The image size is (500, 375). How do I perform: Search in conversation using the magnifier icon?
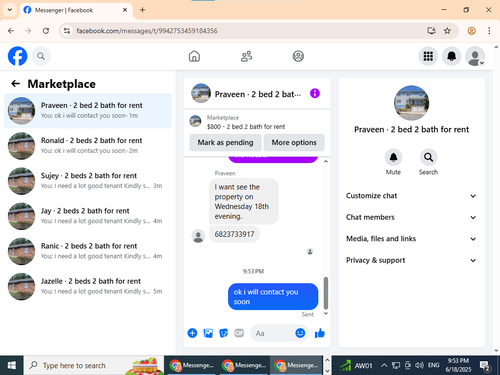tap(428, 157)
